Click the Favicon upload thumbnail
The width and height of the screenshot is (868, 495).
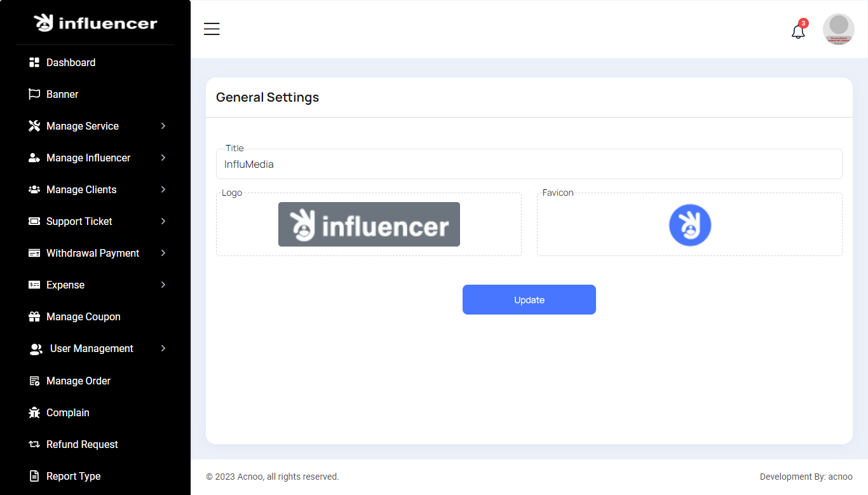click(689, 225)
